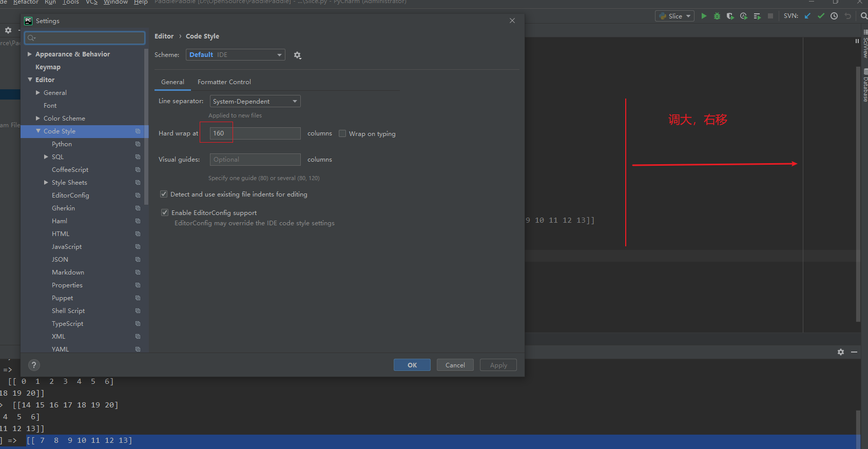The height and width of the screenshot is (449, 868).
Task: Confirm settings with OK button
Action: (412, 365)
